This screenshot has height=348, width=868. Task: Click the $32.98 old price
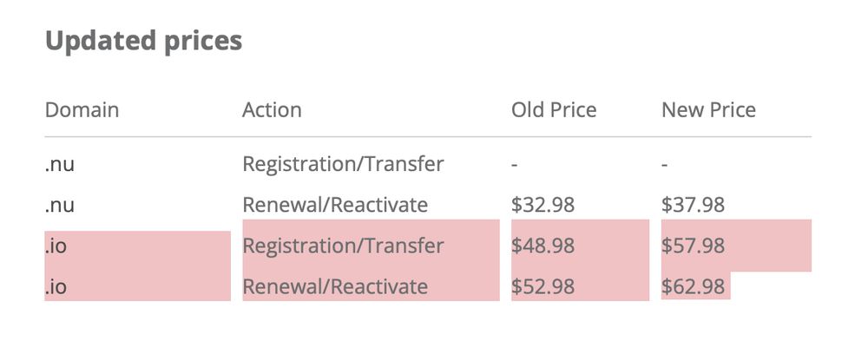click(x=543, y=205)
